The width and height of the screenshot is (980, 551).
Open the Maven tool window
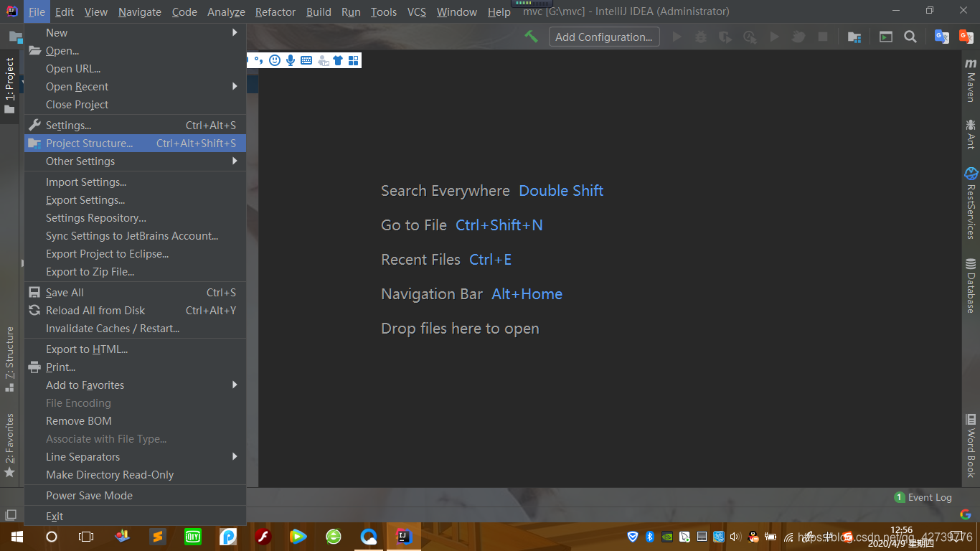pos(971,80)
